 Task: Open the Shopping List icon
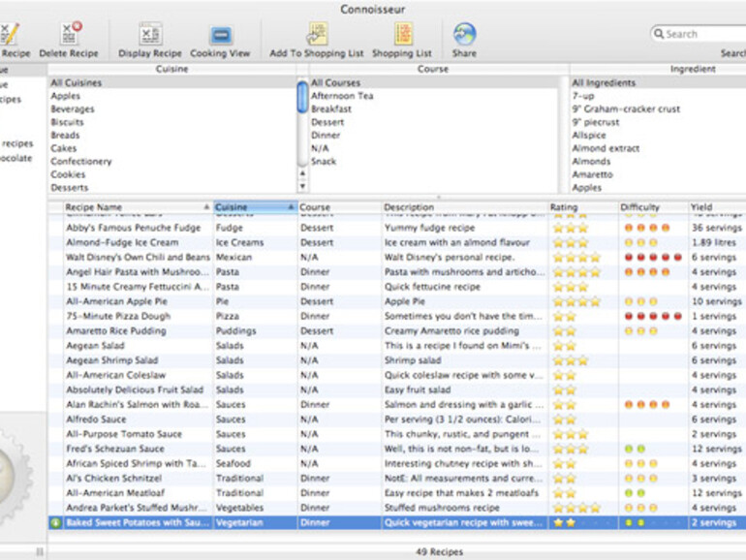(401, 34)
